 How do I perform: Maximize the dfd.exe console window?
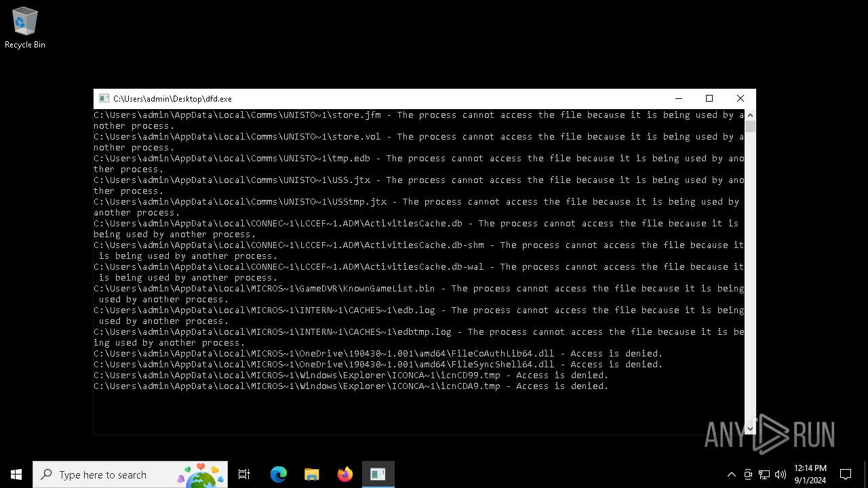coord(709,98)
